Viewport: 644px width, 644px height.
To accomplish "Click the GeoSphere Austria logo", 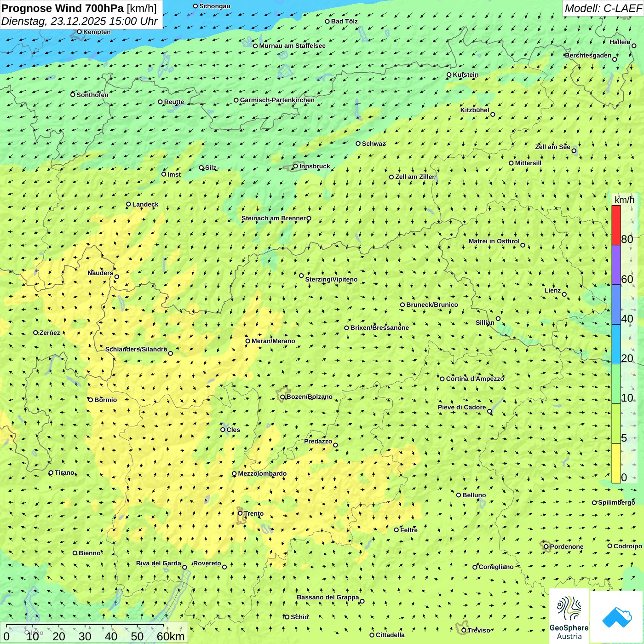I will pos(569,616).
